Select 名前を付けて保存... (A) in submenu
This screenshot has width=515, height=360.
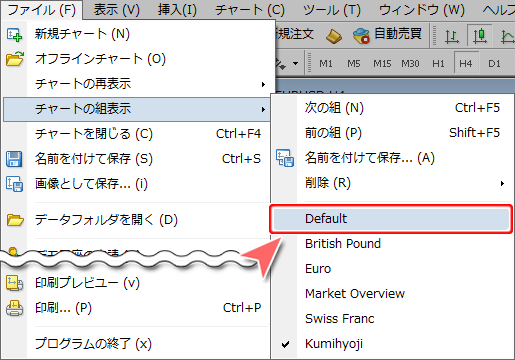coord(392,158)
